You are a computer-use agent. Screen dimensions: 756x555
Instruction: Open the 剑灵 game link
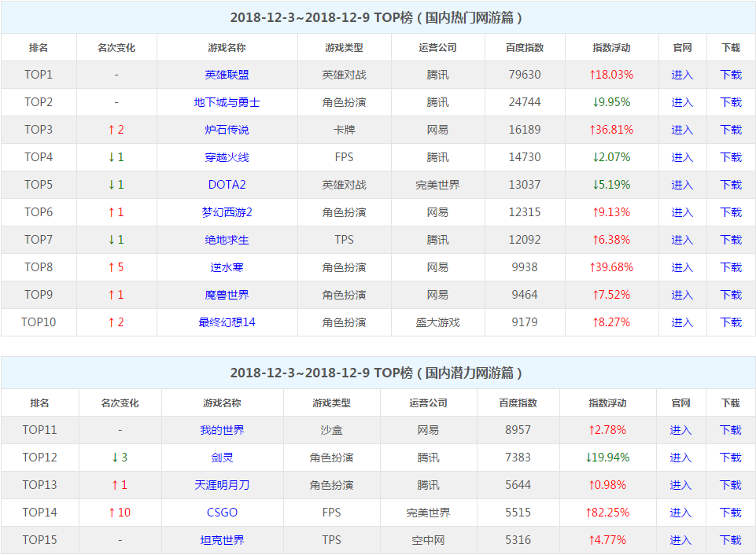(222, 458)
